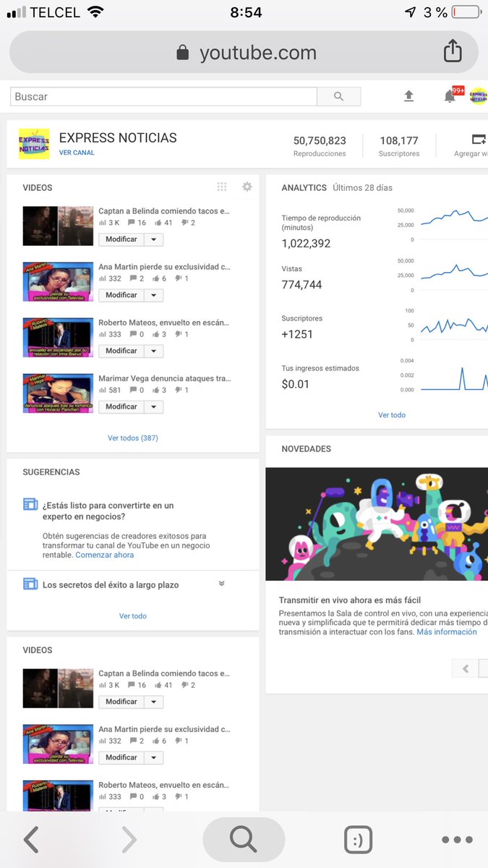Click Modificar for Captan a Belinda in top Videos widget
Viewport: 488px width, 868px height.
121,239
